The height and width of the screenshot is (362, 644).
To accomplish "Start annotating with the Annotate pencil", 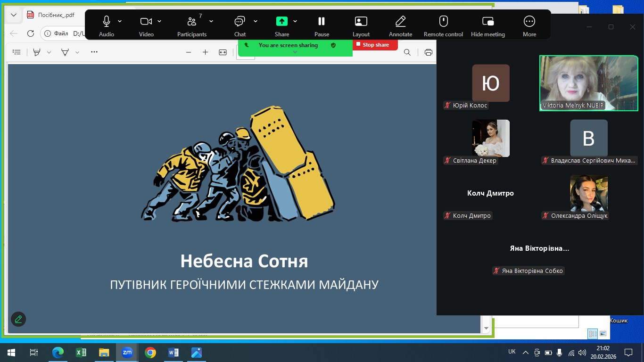I will pos(401,26).
